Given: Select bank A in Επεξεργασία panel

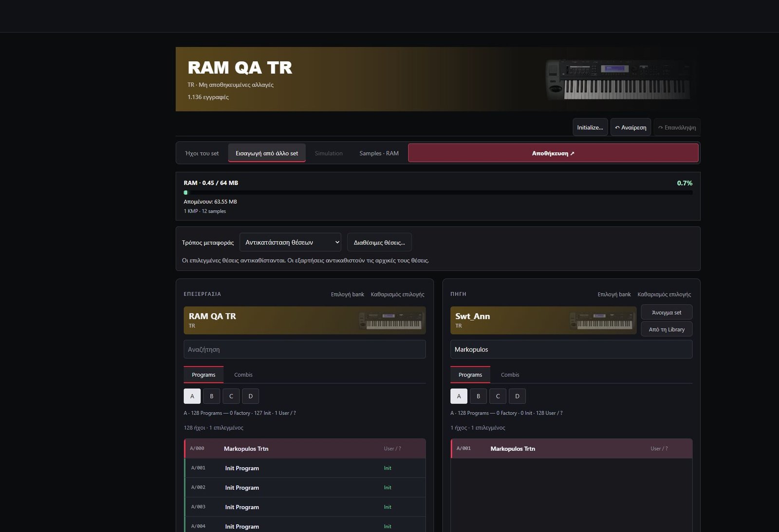Looking at the screenshot, I should pyautogui.click(x=192, y=396).
